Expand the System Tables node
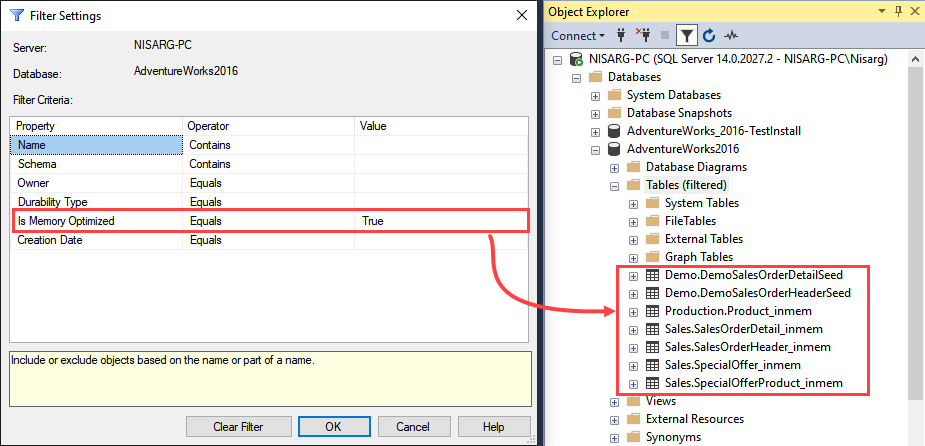 [x=633, y=204]
